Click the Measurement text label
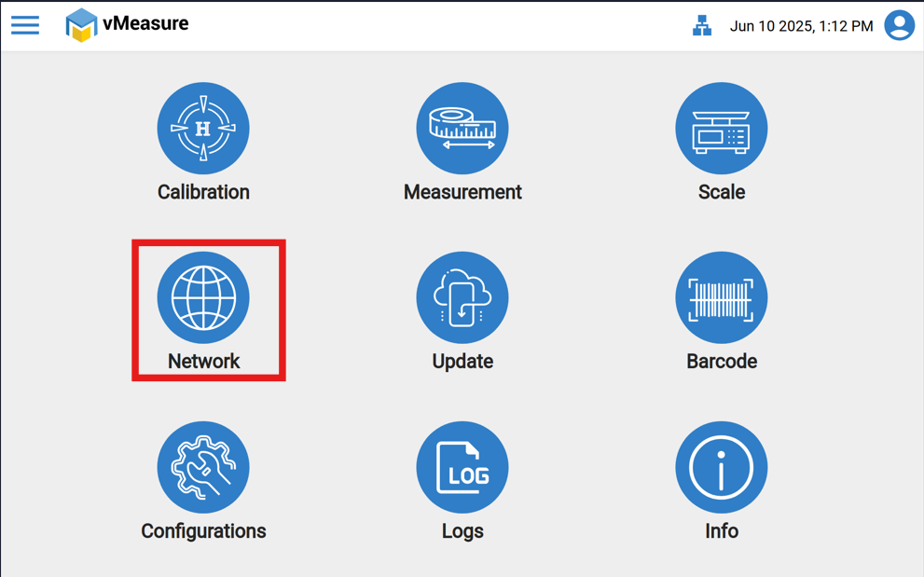The image size is (924, 577). click(x=462, y=192)
